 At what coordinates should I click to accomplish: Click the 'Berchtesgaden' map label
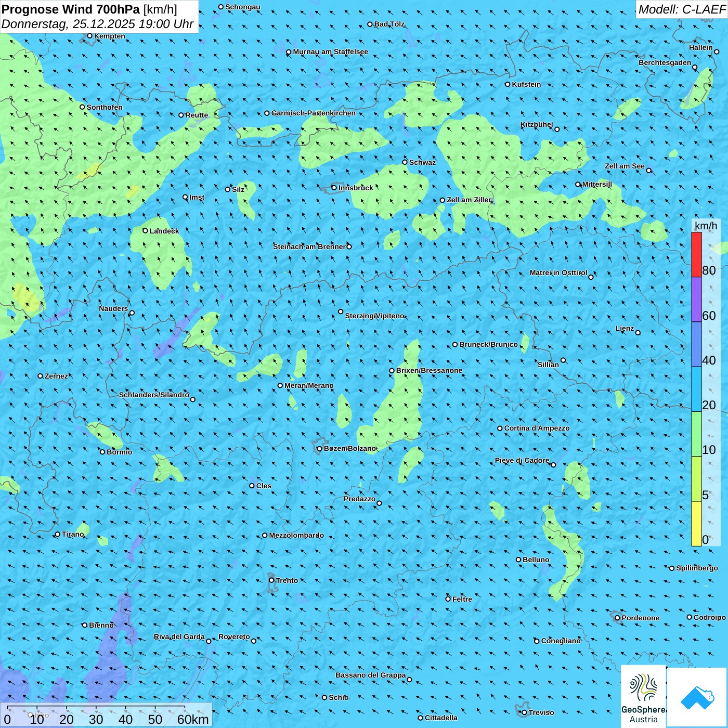(x=665, y=62)
